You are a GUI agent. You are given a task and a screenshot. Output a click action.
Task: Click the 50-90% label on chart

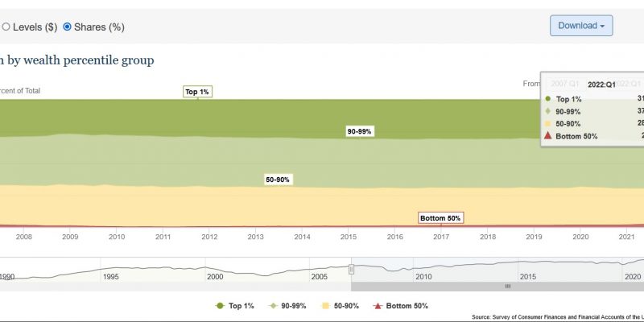point(277,180)
